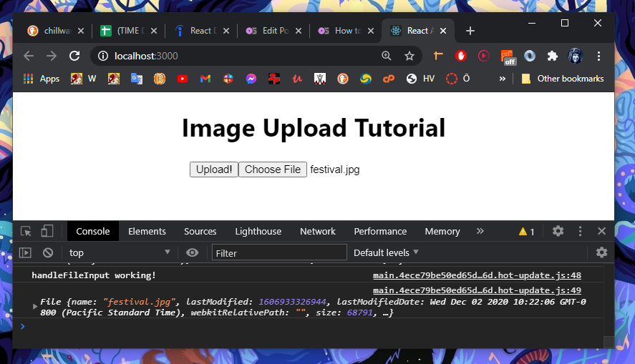Switch to the Network tab
635x364 pixels.
318,231
